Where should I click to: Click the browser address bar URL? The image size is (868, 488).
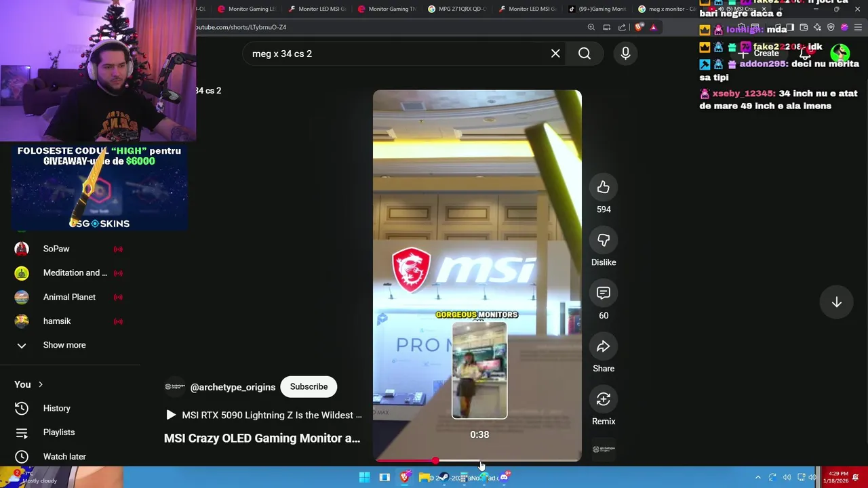click(x=241, y=27)
